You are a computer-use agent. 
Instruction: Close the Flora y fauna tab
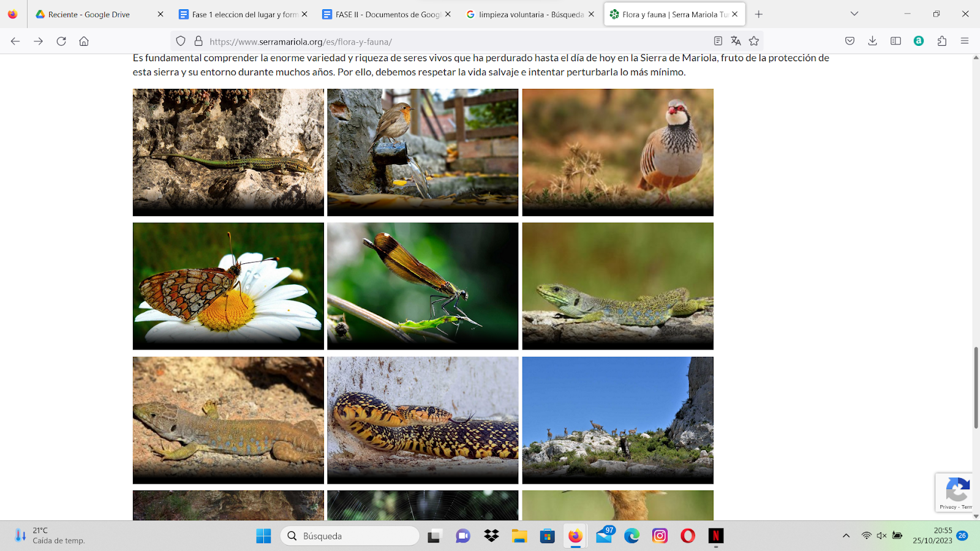(x=734, y=14)
